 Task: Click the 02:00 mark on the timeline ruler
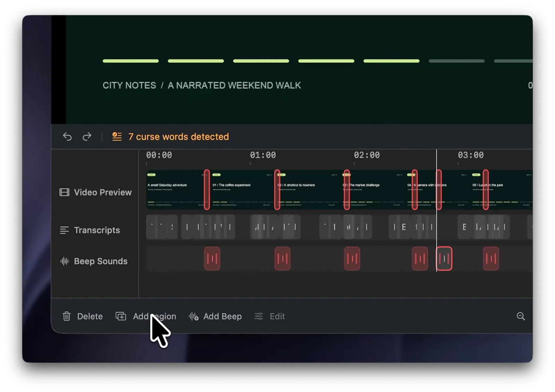(x=367, y=155)
